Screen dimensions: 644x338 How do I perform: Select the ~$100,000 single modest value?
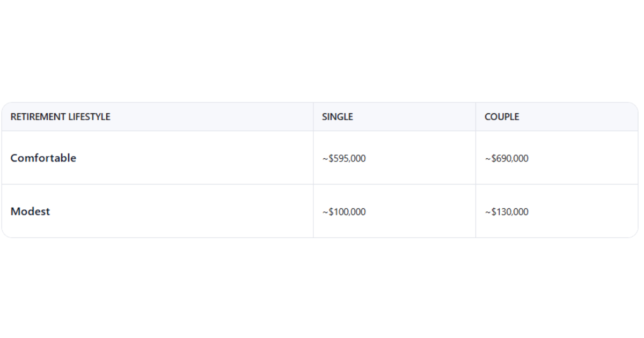pos(344,212)
